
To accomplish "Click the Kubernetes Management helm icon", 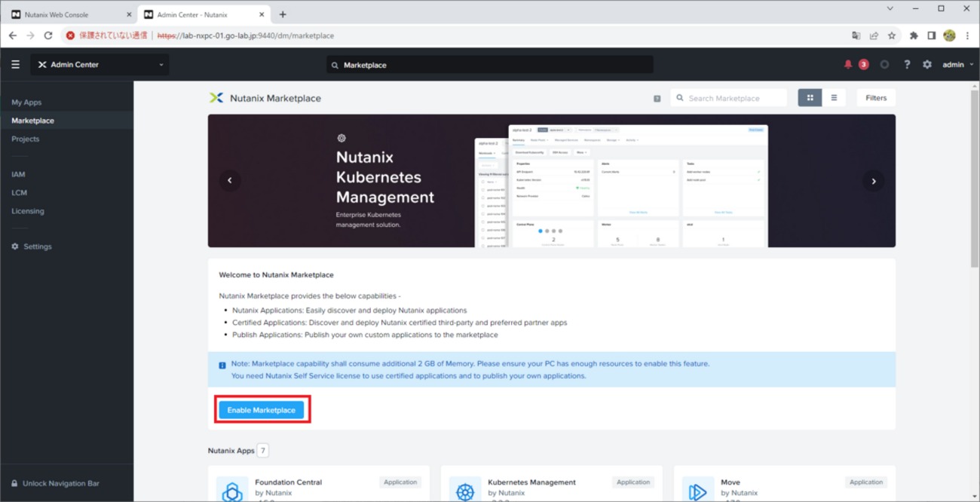I will tap(465, 491).
